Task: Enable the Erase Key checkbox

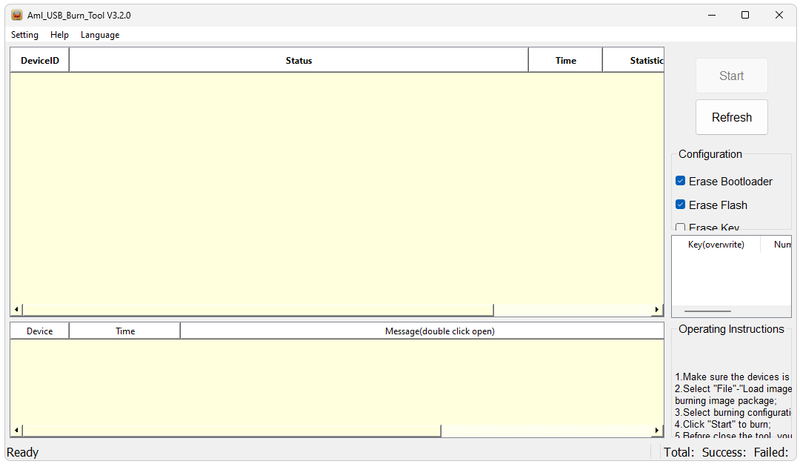Action: point(681,227)
